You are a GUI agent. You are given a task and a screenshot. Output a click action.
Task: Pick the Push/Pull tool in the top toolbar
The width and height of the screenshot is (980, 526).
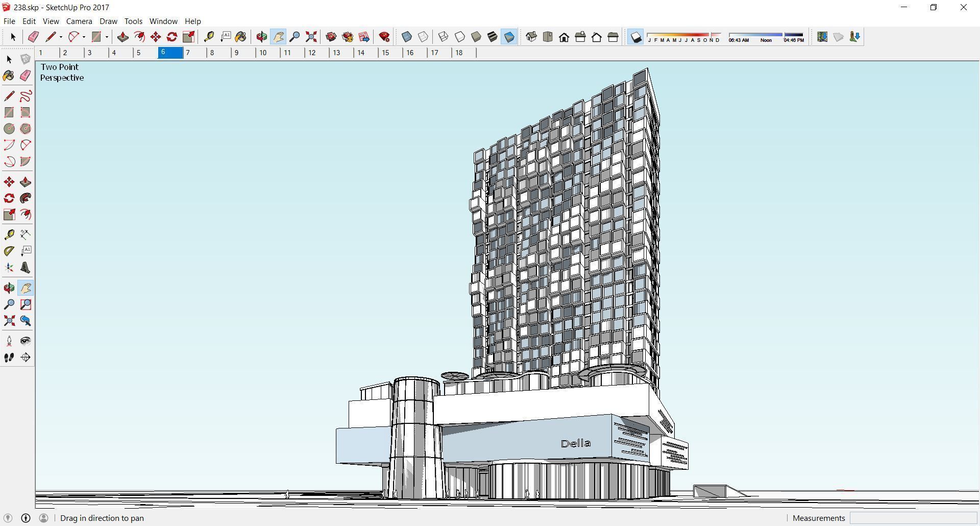pyautogui.click(x=122, y=37)
